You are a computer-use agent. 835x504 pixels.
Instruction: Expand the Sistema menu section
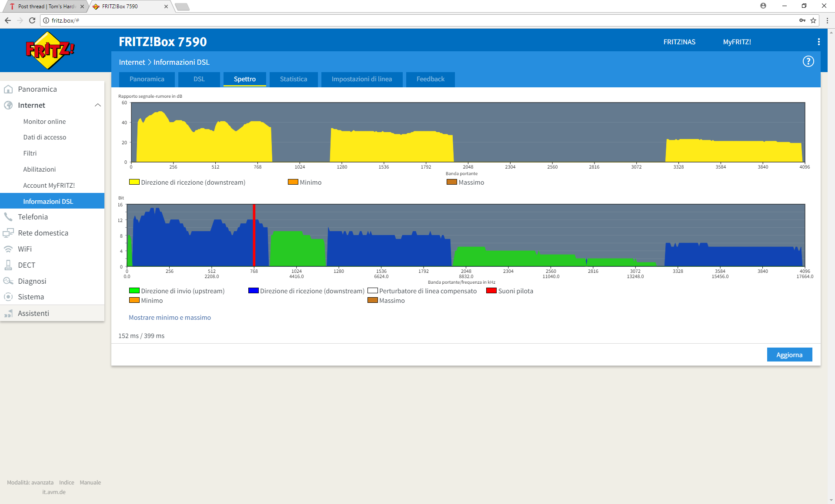[x=31, y=297]
